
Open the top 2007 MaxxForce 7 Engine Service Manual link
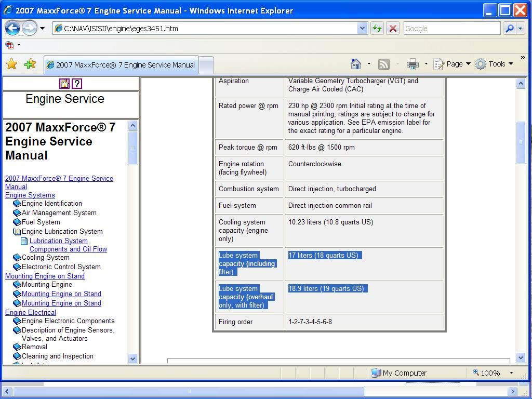click(x=59, y=182)
